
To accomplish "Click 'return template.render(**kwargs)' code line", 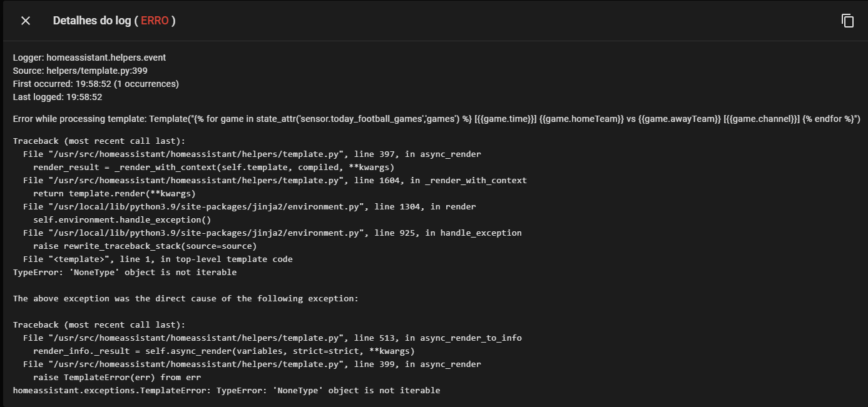I will 115,193.
